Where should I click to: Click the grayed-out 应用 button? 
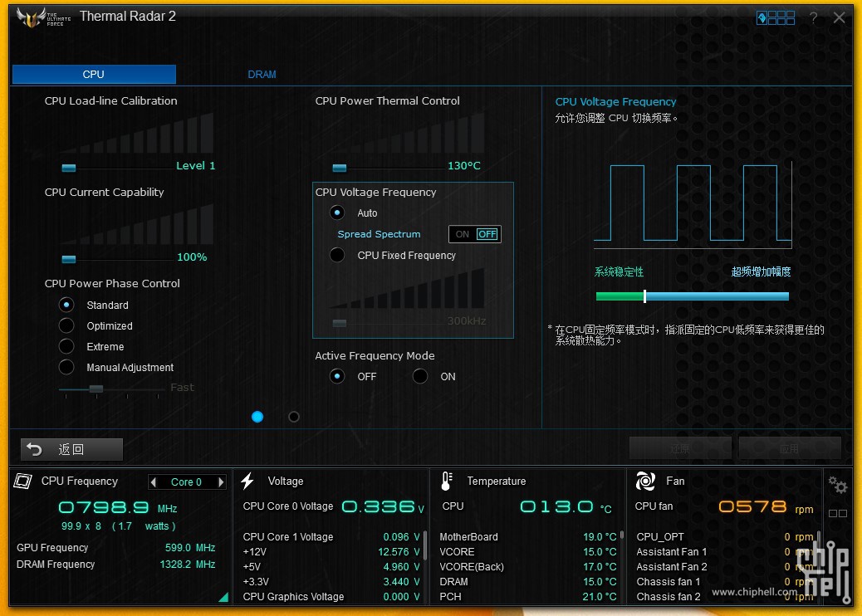click(790, 448)
